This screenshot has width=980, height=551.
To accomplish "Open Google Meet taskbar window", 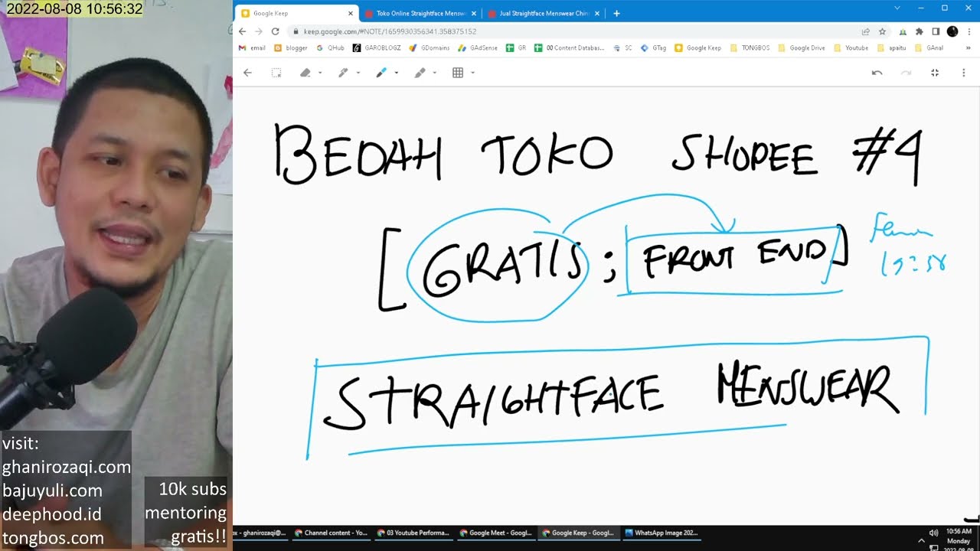I will point(496,533).
